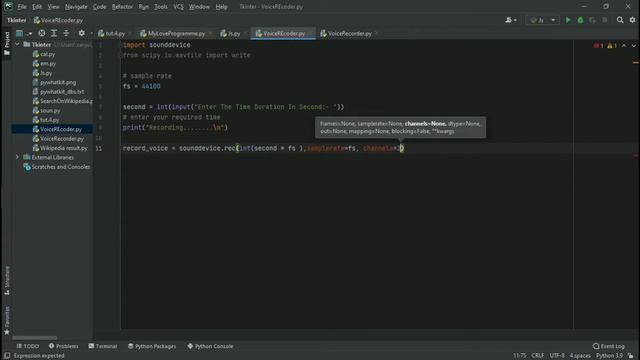
Task: Open the Event Log
Action: (609, 346)
